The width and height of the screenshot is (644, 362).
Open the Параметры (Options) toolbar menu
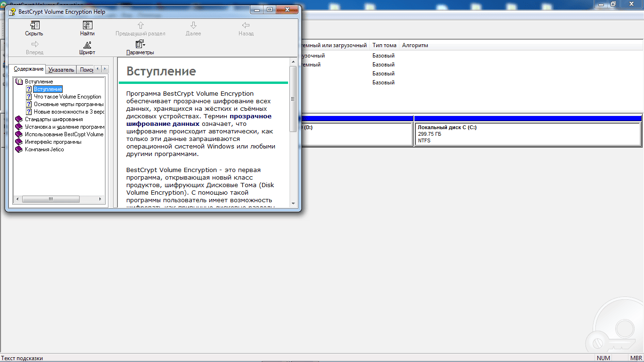[140, 48]
